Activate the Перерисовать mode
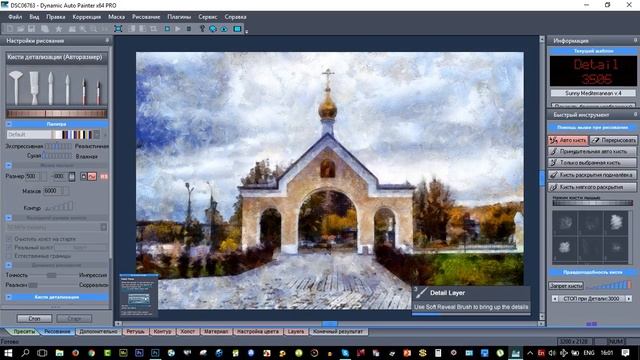This screenshot has height=360, width=640. pos(613,140)
